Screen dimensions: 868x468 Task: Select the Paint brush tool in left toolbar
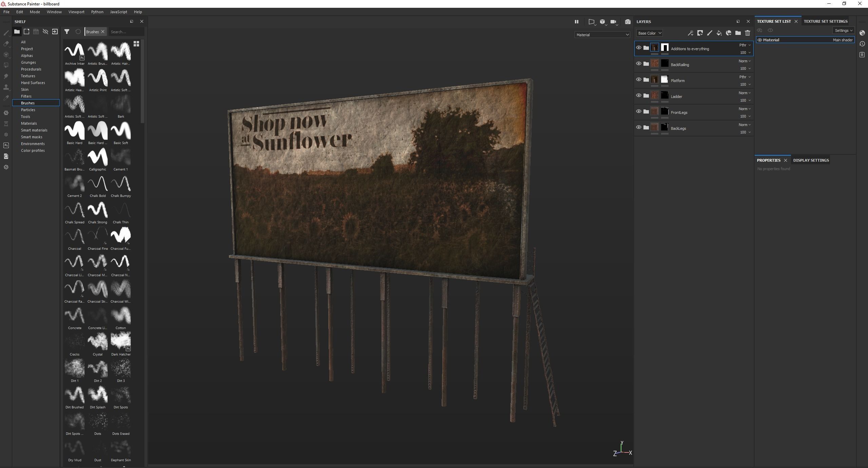click(6, 33)
